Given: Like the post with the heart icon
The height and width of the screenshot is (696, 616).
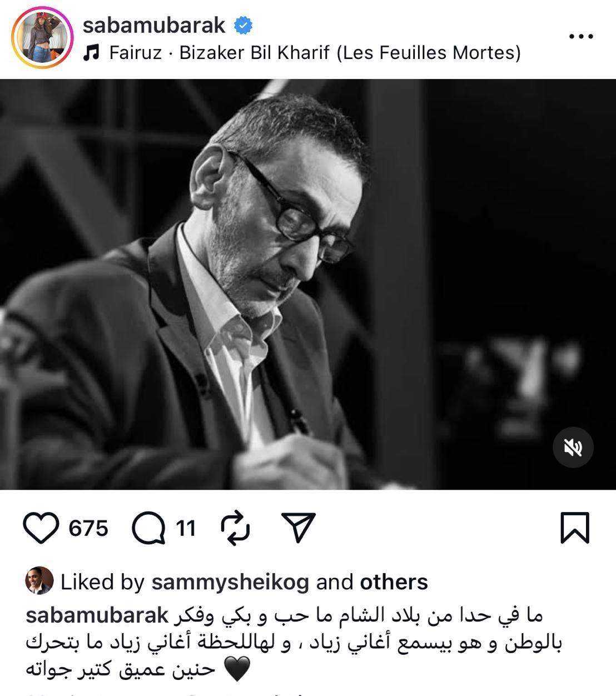Looking at the screenshot, I should pos(41,528).
